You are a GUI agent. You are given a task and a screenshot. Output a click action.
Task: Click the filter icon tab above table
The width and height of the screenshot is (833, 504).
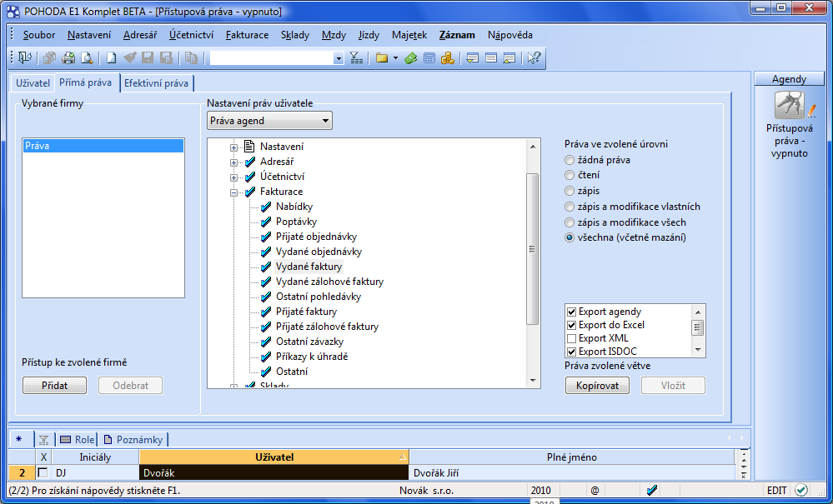click(44, 440)
